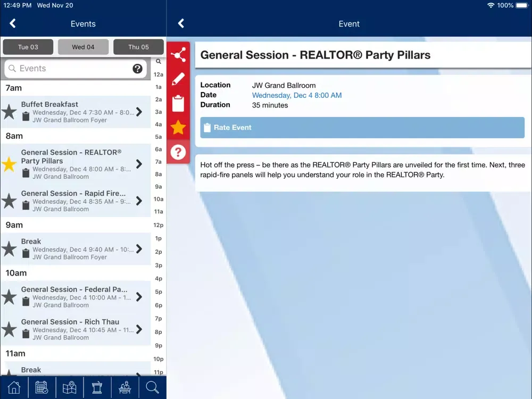Image resolution: width=532 pixels, height=399 pixels.
Task: Favorite the 9:40 AM Break star
Action: [9, 248]
